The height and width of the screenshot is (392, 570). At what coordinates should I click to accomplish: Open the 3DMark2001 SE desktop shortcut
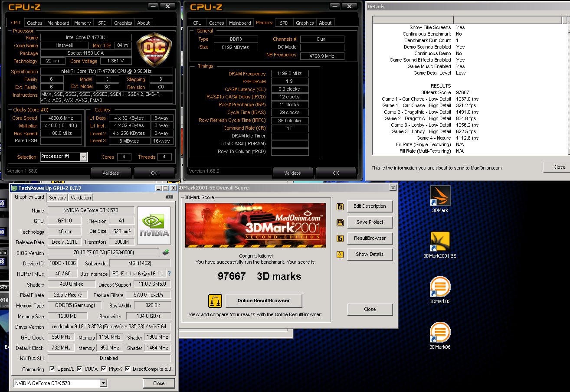click(440, 245)
